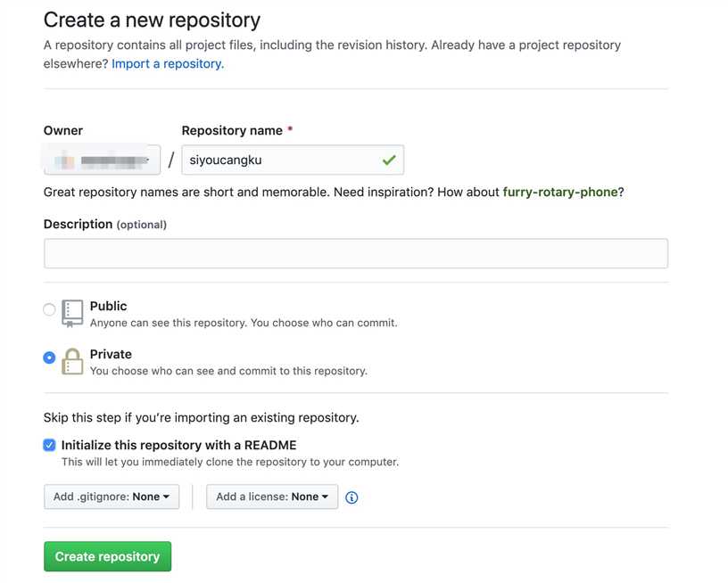Click the 'Description (optional)' field label
The width and height of the screenshot is (728, 583).
pos(105,225)
